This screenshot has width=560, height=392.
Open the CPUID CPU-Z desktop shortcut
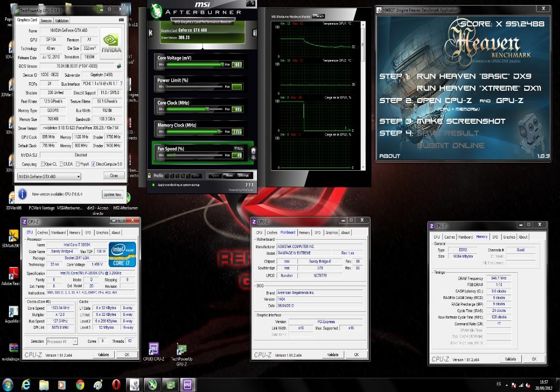pos(153,351)
